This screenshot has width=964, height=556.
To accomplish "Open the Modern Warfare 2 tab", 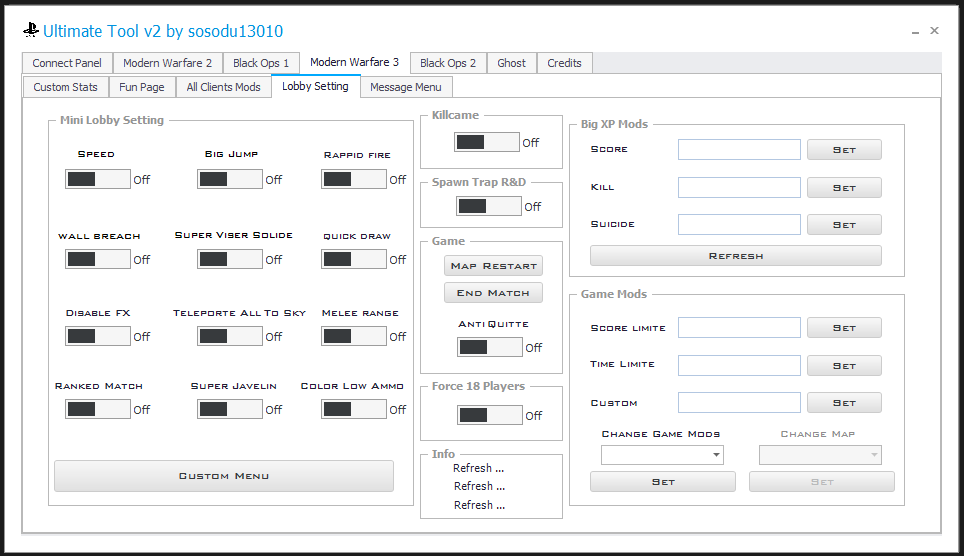I will (167, 63).
